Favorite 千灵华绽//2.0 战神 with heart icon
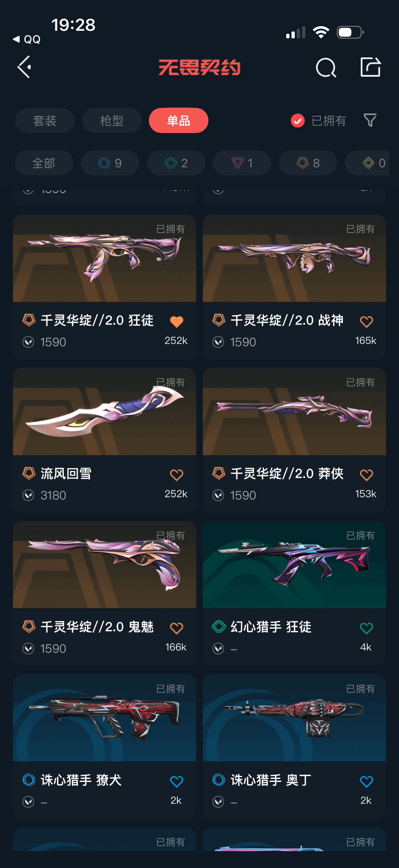The height and width of the screenshot is (868, 399). pyautogui.click(x=366, y=322)
